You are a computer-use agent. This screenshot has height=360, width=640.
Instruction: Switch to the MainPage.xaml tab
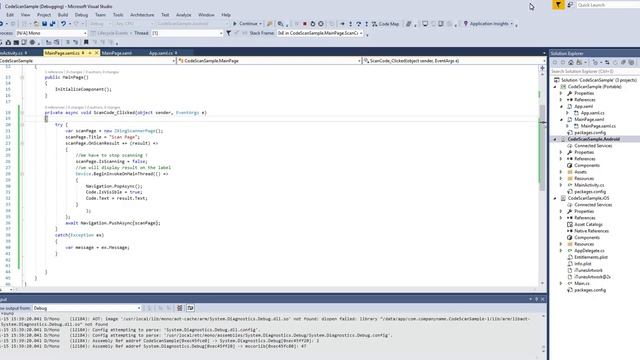tap(117, 53)
